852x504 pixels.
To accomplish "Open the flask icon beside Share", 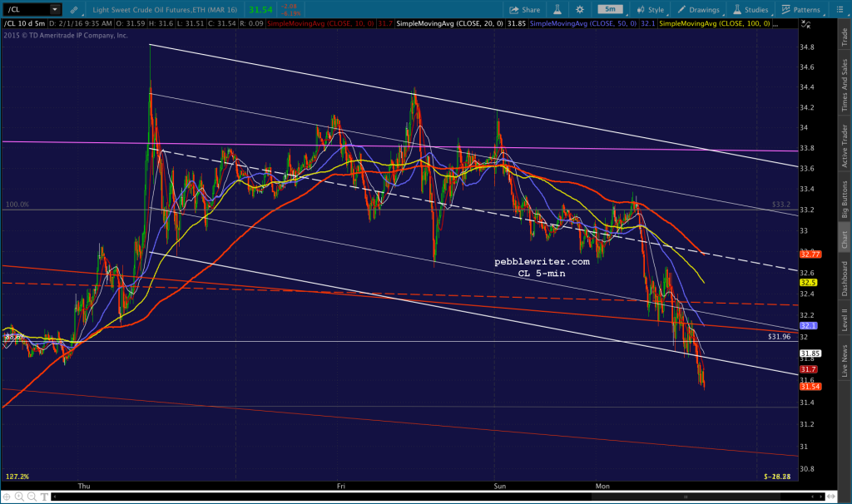I will point(557,10).
